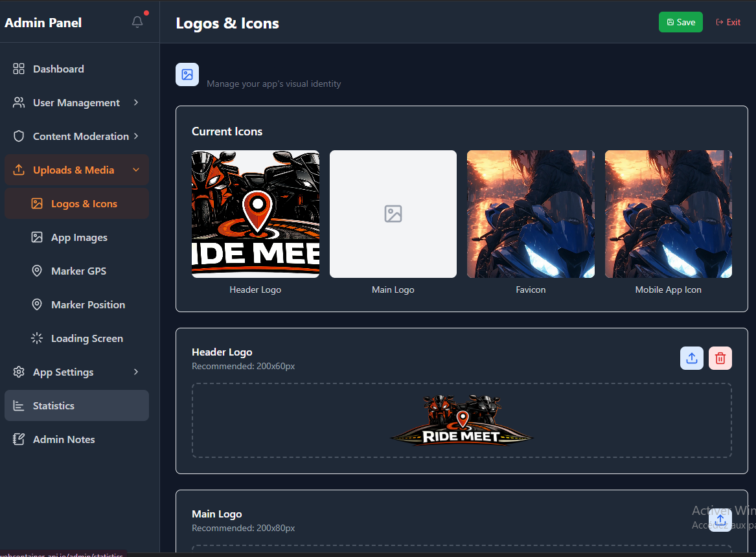
Task: Click the Main Logo upload icon
Action: pos(720,521)
